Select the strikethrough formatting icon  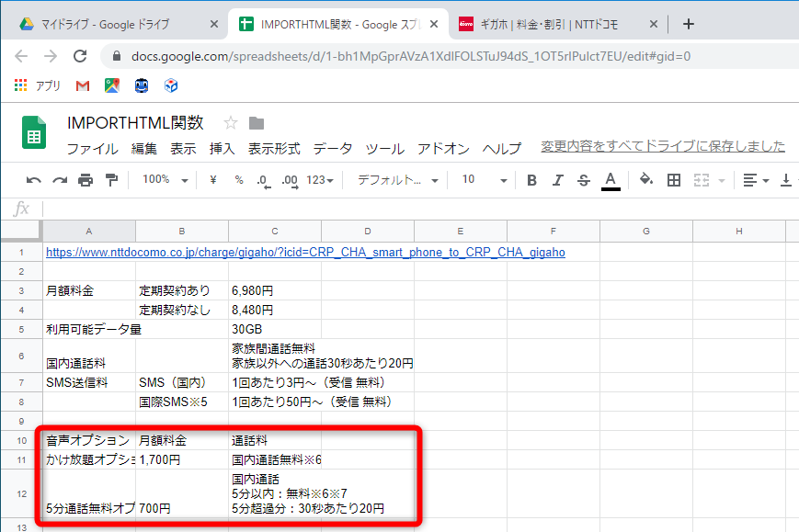point(582,180)
